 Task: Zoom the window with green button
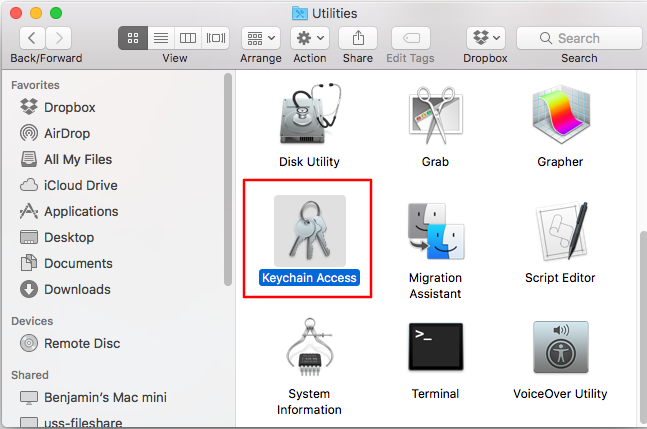click(56, 13)
